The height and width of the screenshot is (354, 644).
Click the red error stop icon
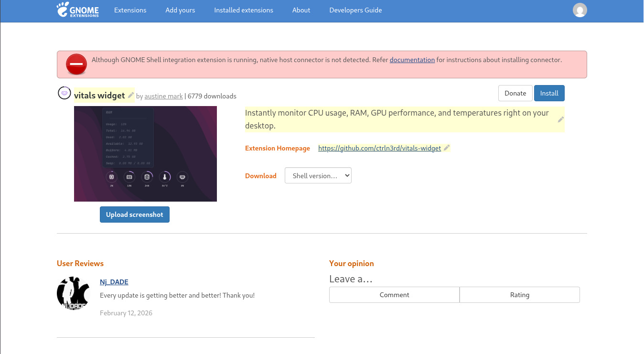pos(76,64)
